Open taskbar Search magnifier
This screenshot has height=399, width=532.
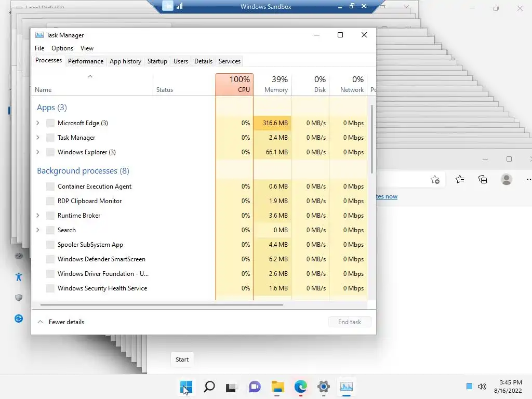pos(209,387)
